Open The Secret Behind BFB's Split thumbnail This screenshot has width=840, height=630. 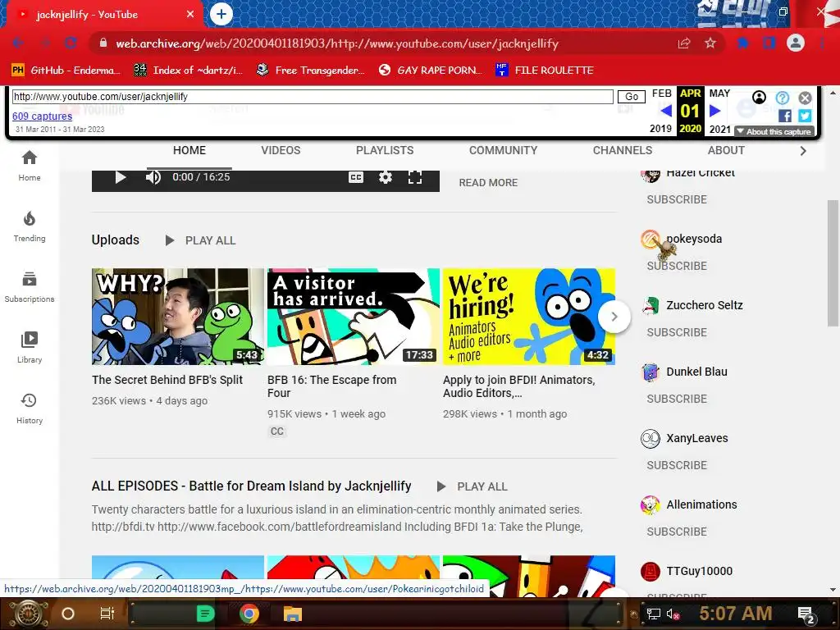tap(178, 317)
